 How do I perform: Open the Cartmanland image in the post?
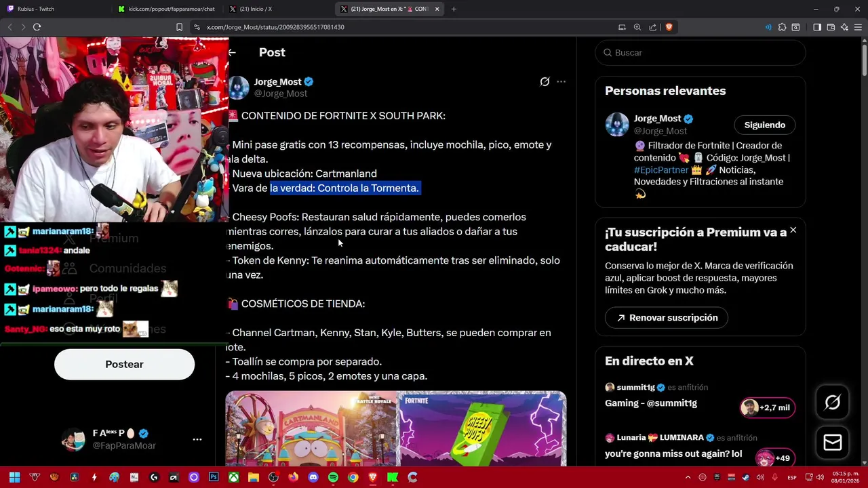coord(311,428)
